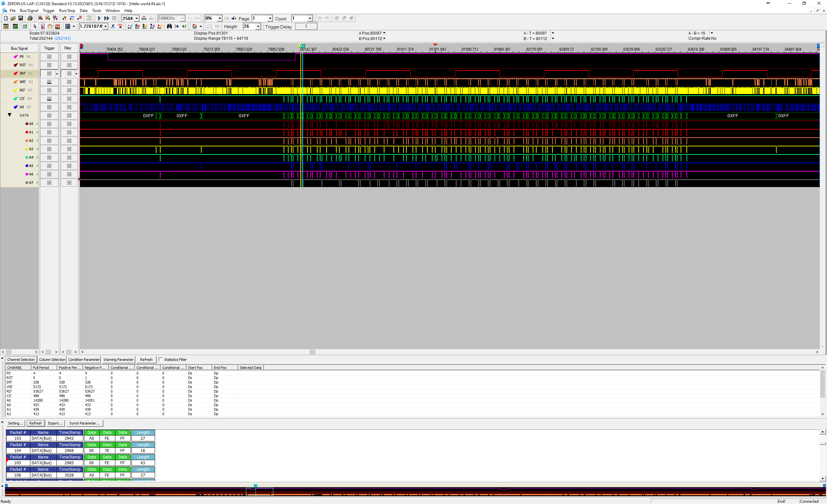This screenshot has width=827, height=504.
Task: Click the RD' yellow signal color swatch
Action: pyautogui.click(x=16, y=90)
